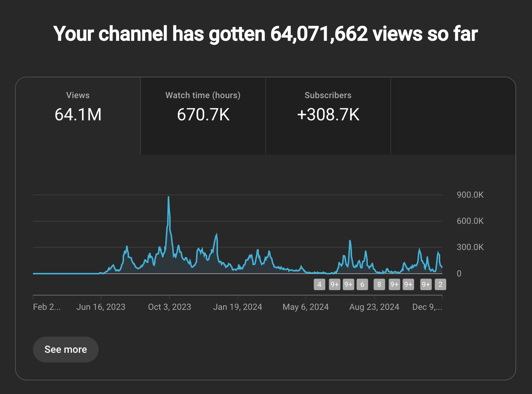
Task: Select the video marker labeled 8
Action: click(379, 284)
